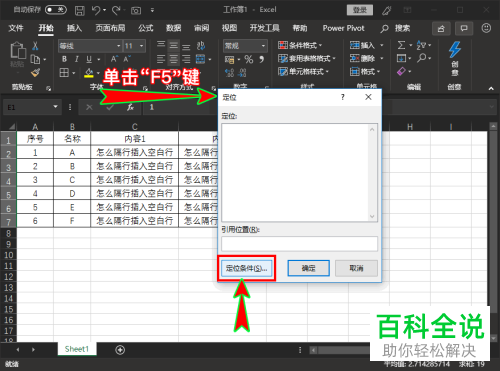Open the 格式 cells format dropdown

(365, 71)
